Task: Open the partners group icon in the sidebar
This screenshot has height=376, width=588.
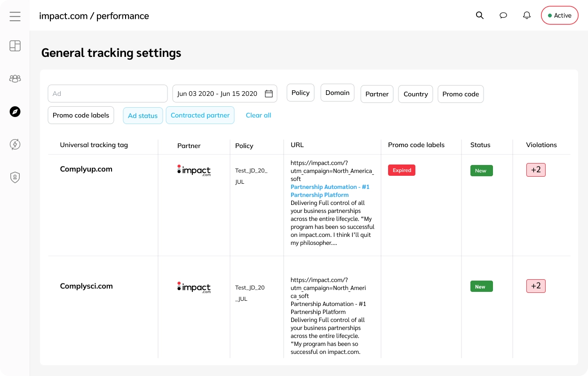Action: [15, 78]
